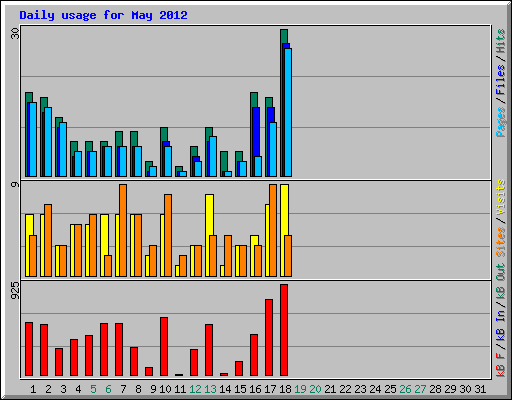The image size is (512, 400).
Task: Click green day '20' on the date axis
Action: point(315,389)
